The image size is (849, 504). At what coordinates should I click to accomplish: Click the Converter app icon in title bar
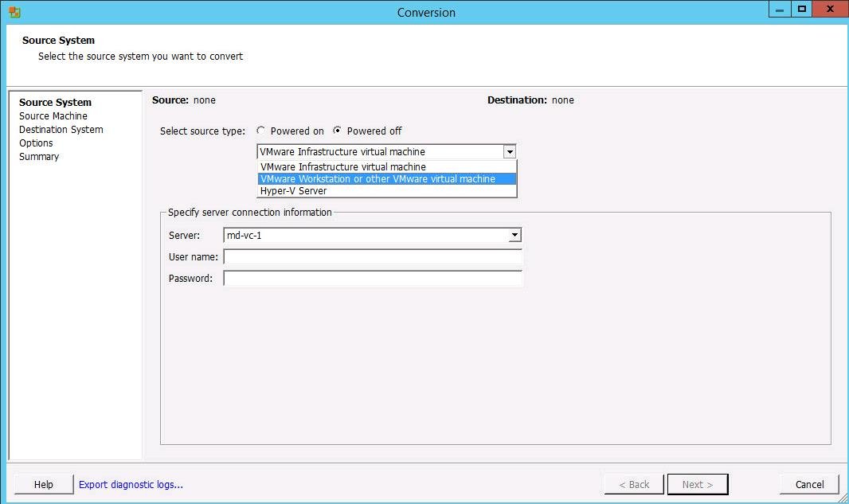(14, 12)
